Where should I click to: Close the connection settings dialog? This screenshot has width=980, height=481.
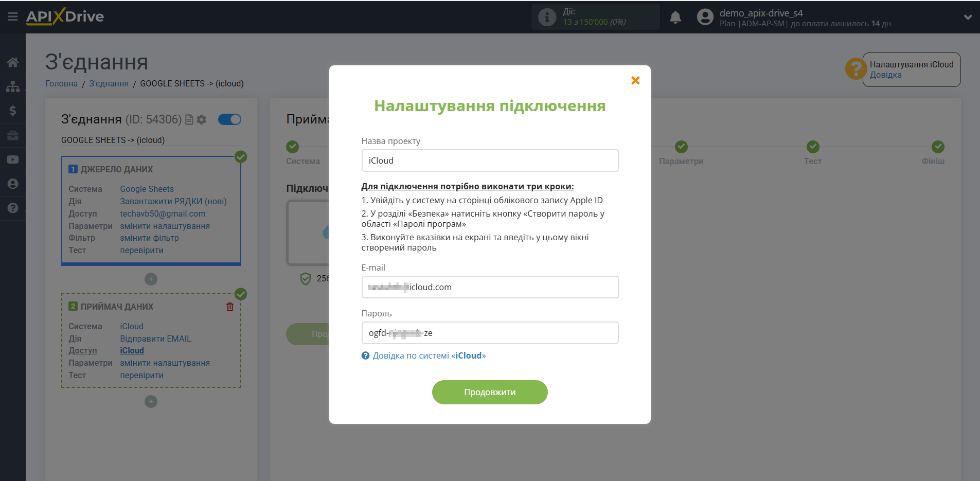[635, 80]
